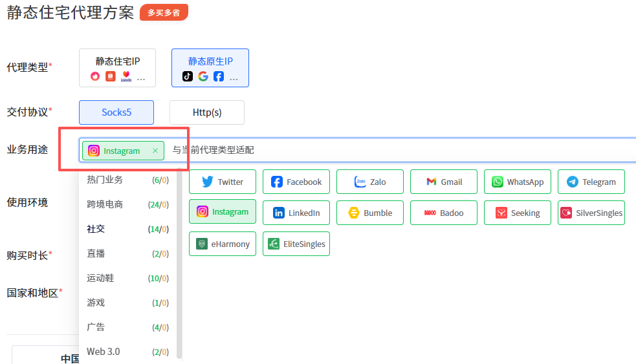The height and width of the screenshot is (364, 636).
Task: Click the Google icon under 静态原生IP
Action: click(203, 76)
